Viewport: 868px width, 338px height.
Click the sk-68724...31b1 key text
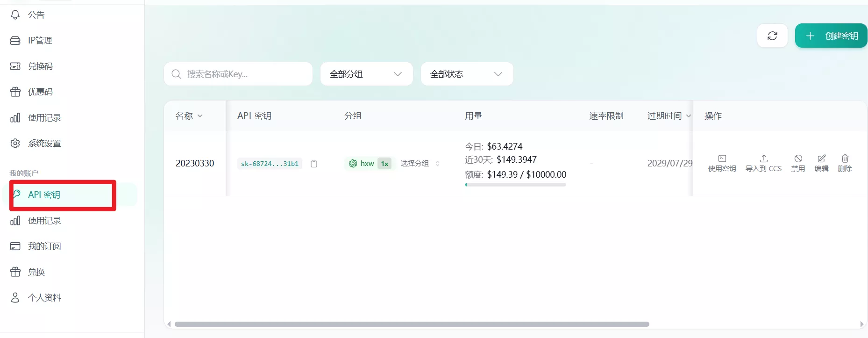(x=270, y=164)
